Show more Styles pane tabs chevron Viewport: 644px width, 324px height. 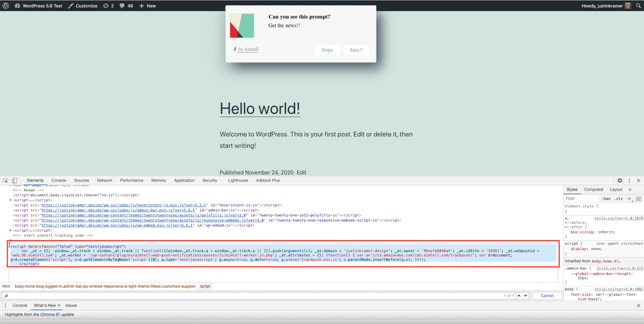click(x=630, y=189)
